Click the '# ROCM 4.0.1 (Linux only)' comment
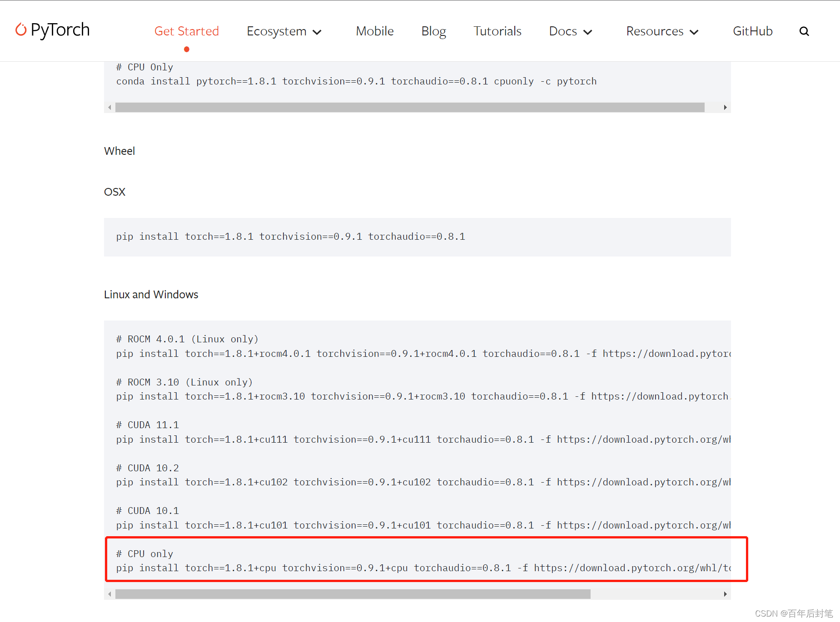 click(x=187, y=339)
